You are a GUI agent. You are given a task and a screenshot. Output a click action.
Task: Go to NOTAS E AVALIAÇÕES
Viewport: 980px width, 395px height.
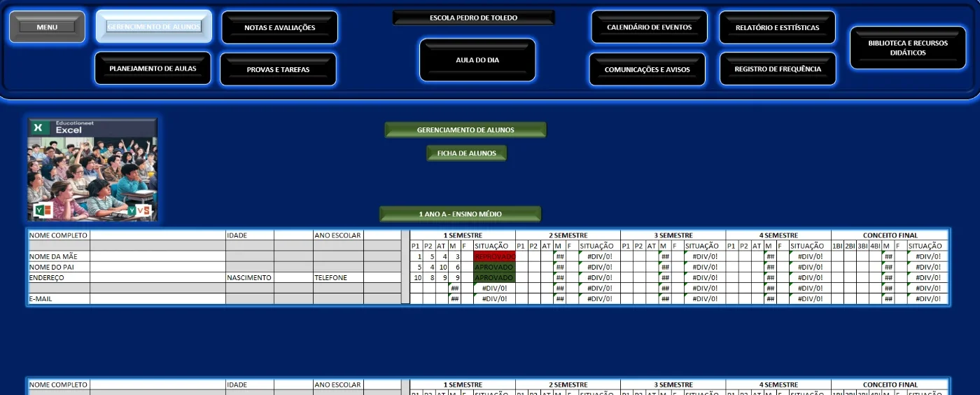(280, 27)
